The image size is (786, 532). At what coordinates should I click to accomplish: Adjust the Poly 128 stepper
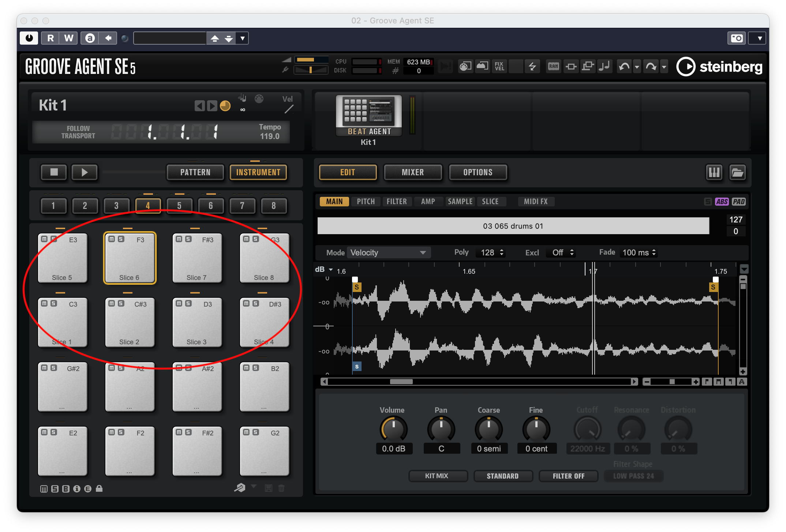click(x=502, y=252)
